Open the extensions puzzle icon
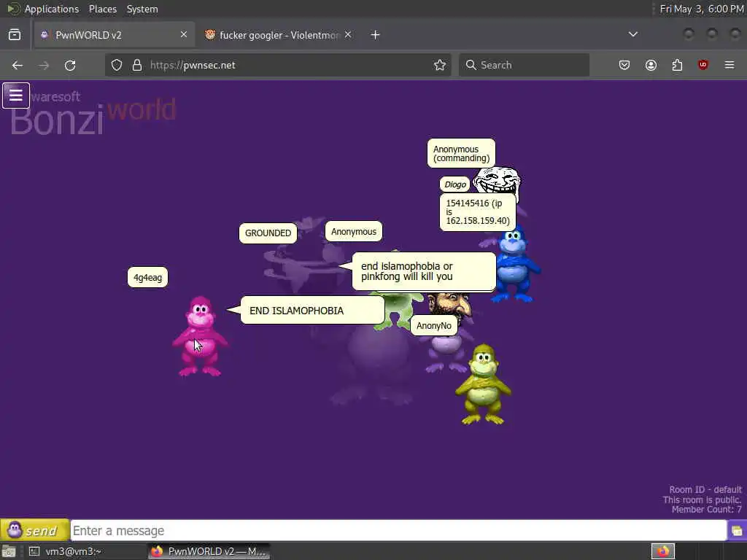This screenshot has height=560, width=747. 677,65
